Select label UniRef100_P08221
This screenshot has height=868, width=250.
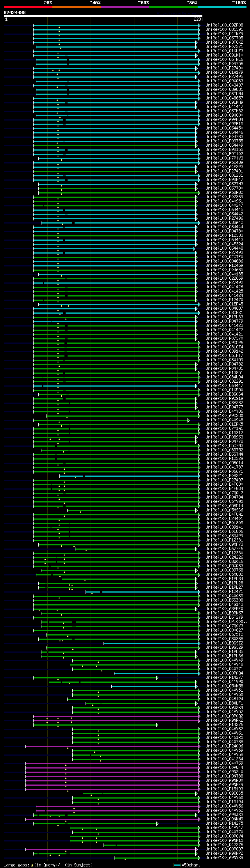click(224, 476)
